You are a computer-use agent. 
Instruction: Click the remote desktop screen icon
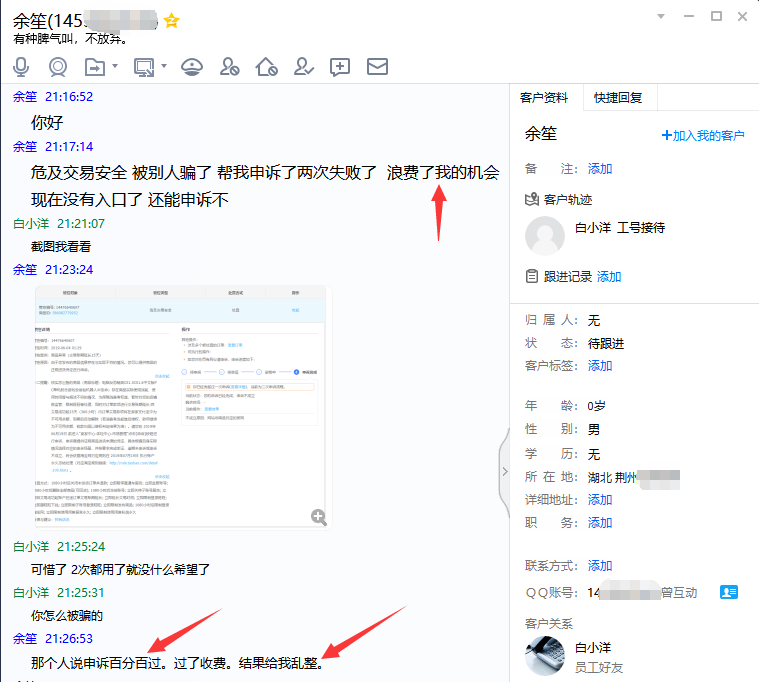click(144, 67)
